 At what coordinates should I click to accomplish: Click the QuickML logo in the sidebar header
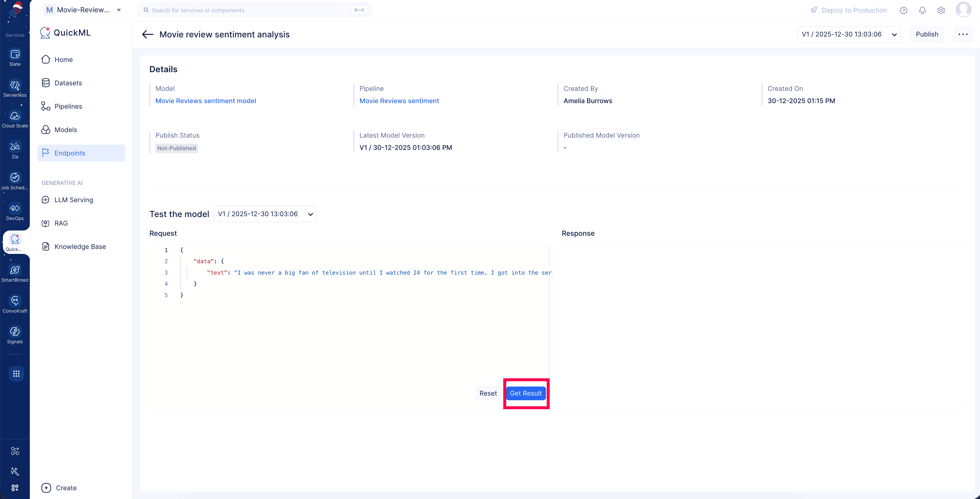pyautogui.click(x=45, y=33)
